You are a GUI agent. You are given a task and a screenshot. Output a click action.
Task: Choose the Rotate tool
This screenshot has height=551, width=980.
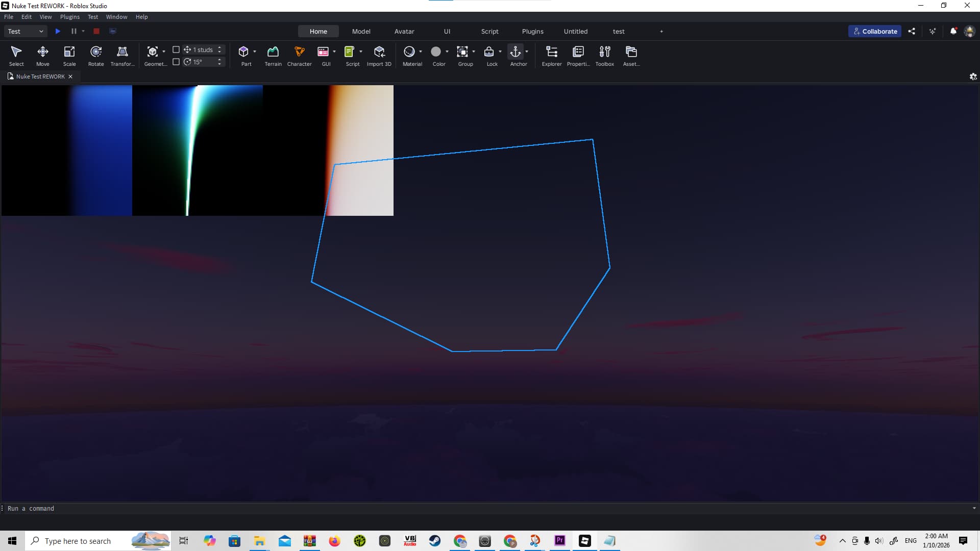tap(96, 56)
